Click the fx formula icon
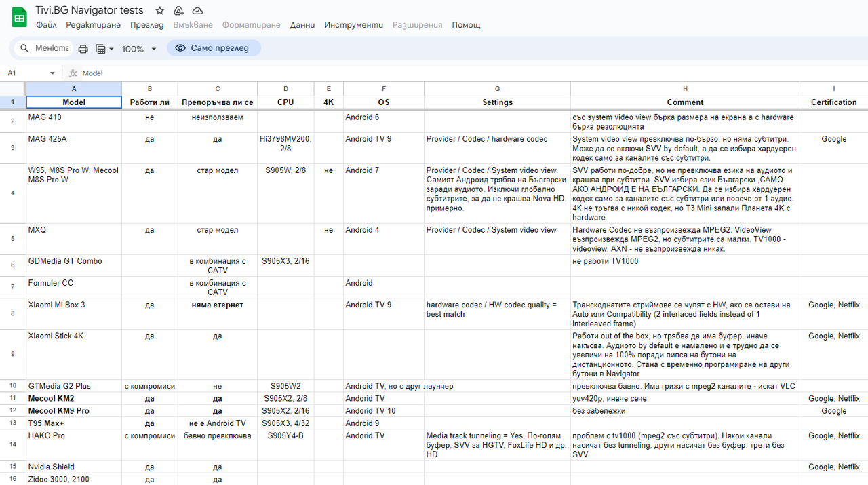The image size is (868, 485). (73, 73)
